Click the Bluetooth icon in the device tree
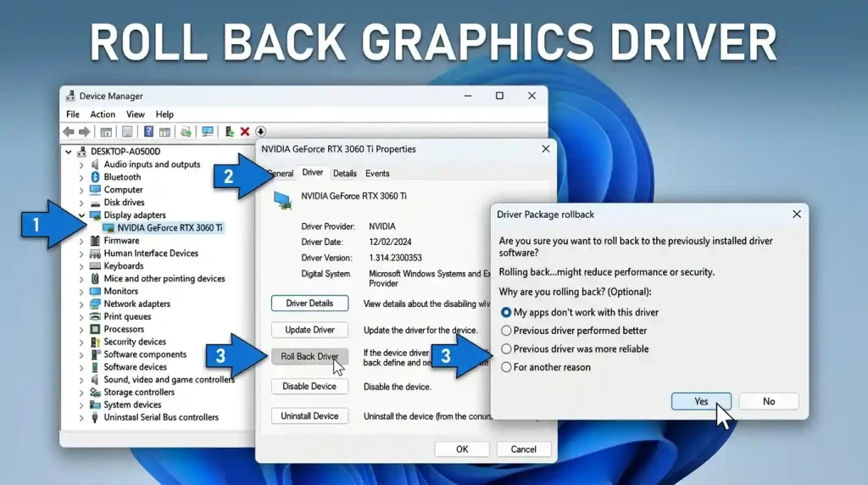This screenshot has width=868, height=485. pos(95,176)
